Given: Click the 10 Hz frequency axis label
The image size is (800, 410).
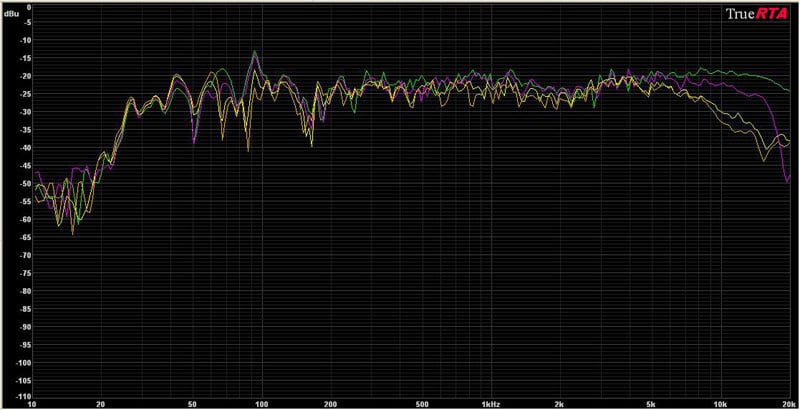Looking at the screenshot, I should click(32, 404).
